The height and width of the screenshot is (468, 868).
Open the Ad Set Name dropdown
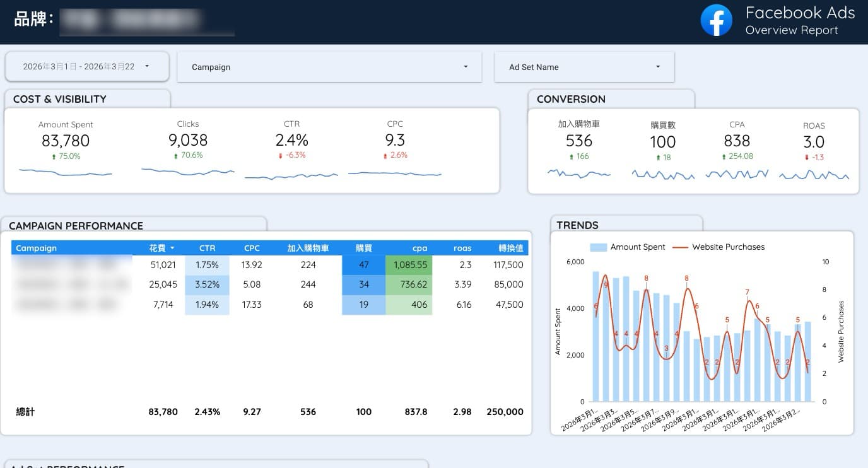[584, 67]
